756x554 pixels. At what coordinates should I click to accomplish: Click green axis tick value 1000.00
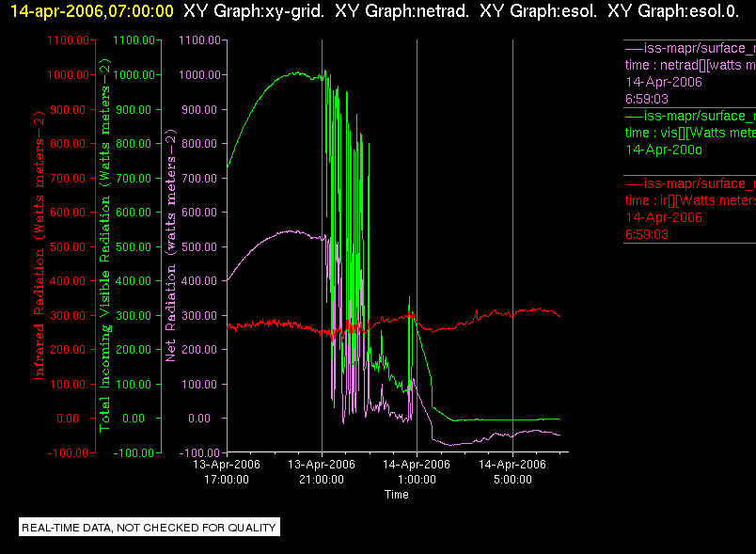tap(134, 74)
